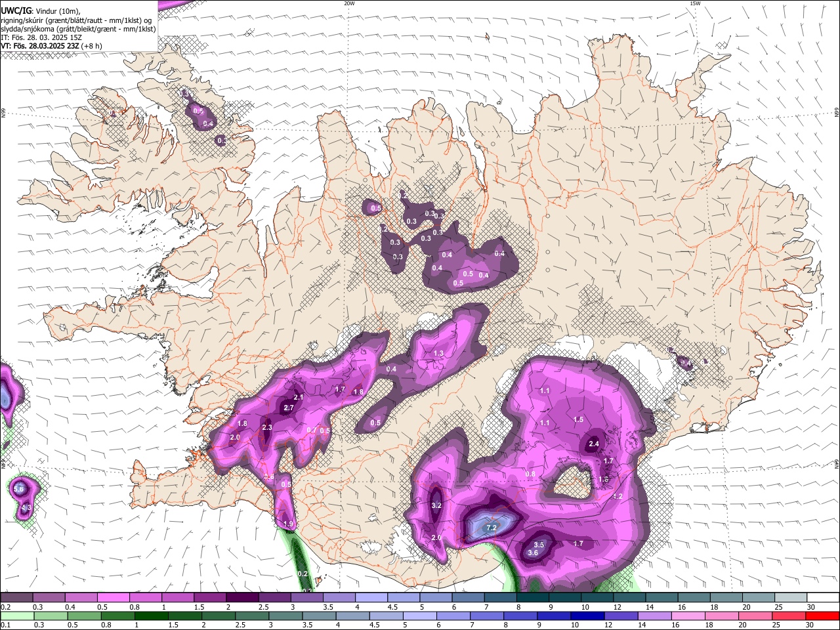Click the 'UWC/IG: Vindur (10m)' title line
Screen dimensions: 840x630
tap(41, 10)
